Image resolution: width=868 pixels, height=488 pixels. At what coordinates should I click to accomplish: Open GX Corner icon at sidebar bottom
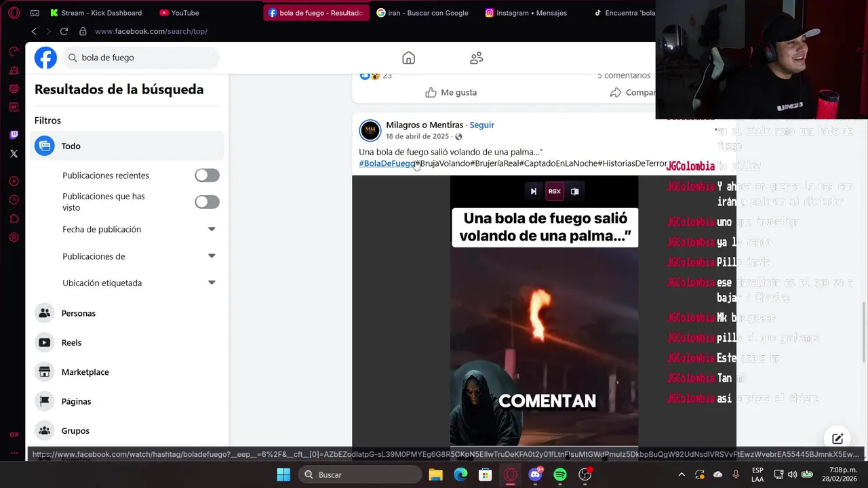pyautogui.click(x=14, y=434)
